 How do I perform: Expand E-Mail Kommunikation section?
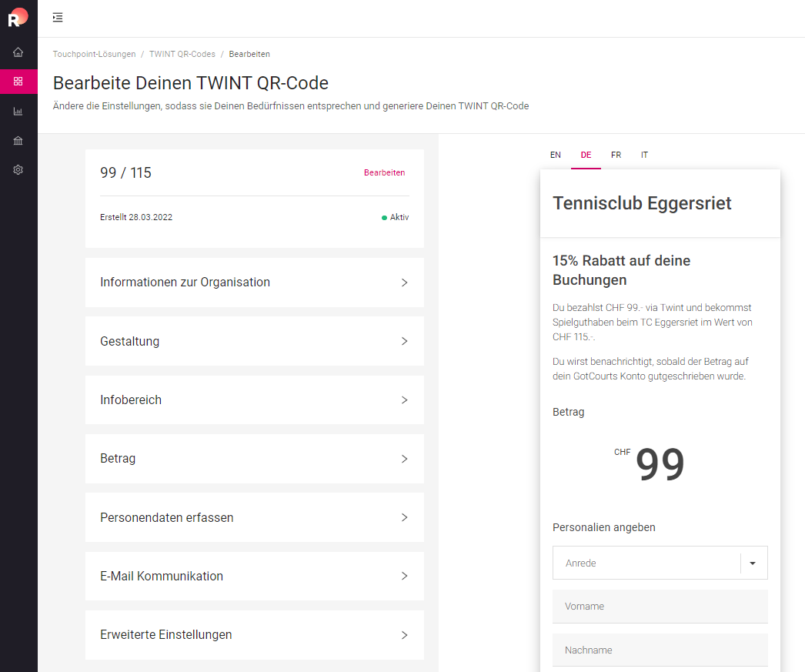pyautogui.click(x=255, y=576)
